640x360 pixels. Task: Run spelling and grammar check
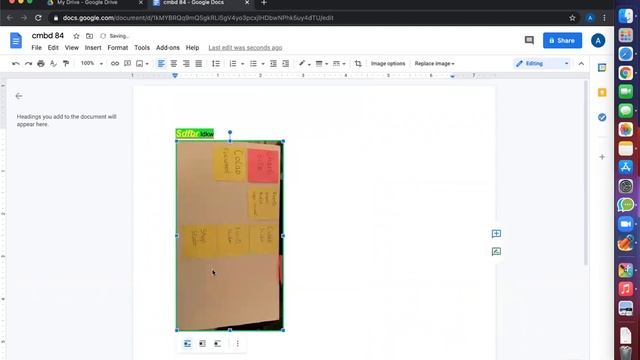point(53,64)
